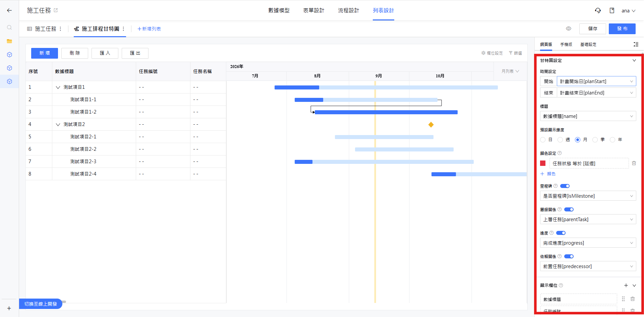The width and height of the screenshot is (644, 317).
Task: Delete the 數據標題 display field
Action: 633,299
